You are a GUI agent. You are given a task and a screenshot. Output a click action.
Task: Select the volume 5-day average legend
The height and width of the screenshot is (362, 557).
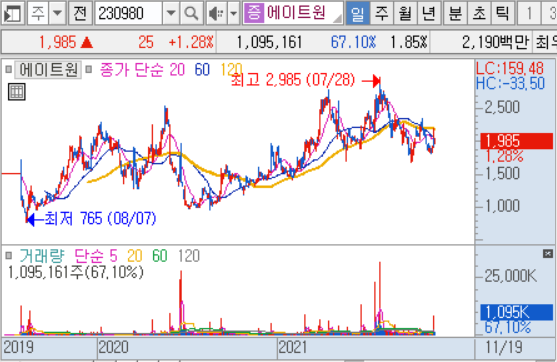pos(113,256)
